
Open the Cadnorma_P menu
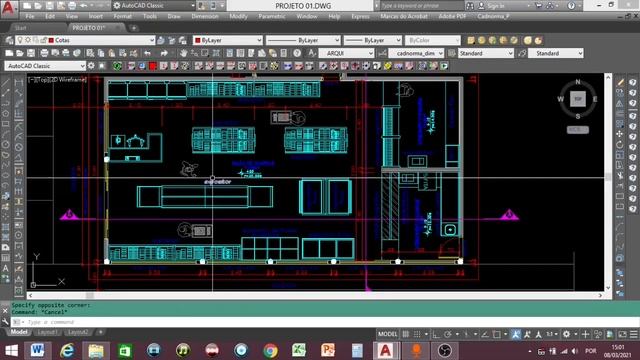[x=493, y=16]
